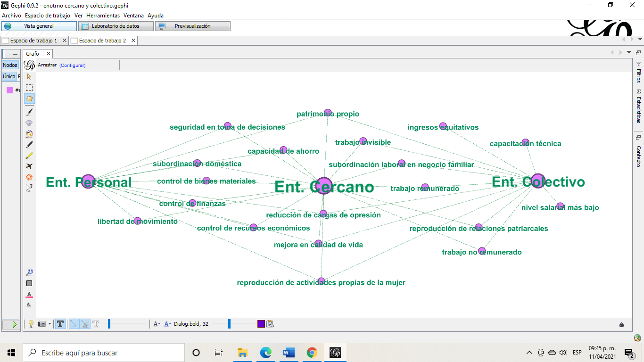Switch to Espacio de trabajo 1 tab
Image resolution: width=644 pixels, height=362 pixels.
(x=33, y=41)
